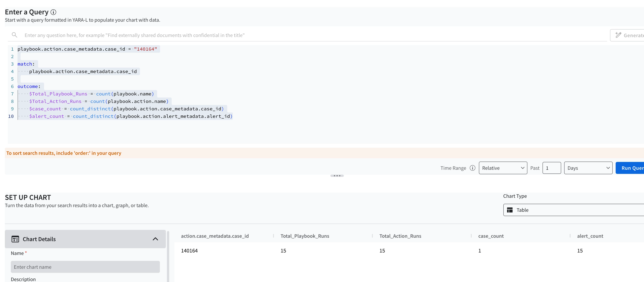
Task: Click the case_count column header
Action: pyautogui.click(x=491, y=236)
